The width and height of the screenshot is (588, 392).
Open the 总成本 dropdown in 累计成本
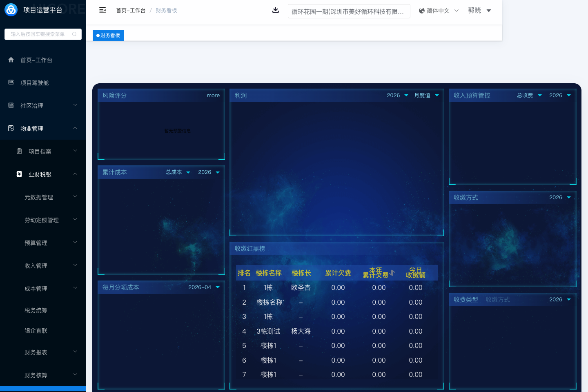click(x=178, y=172)
